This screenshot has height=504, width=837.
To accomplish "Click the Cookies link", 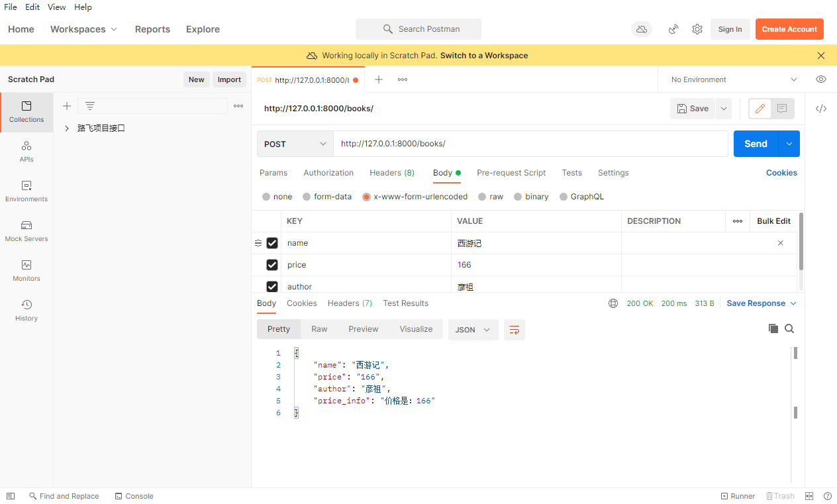I will (781, 173).
